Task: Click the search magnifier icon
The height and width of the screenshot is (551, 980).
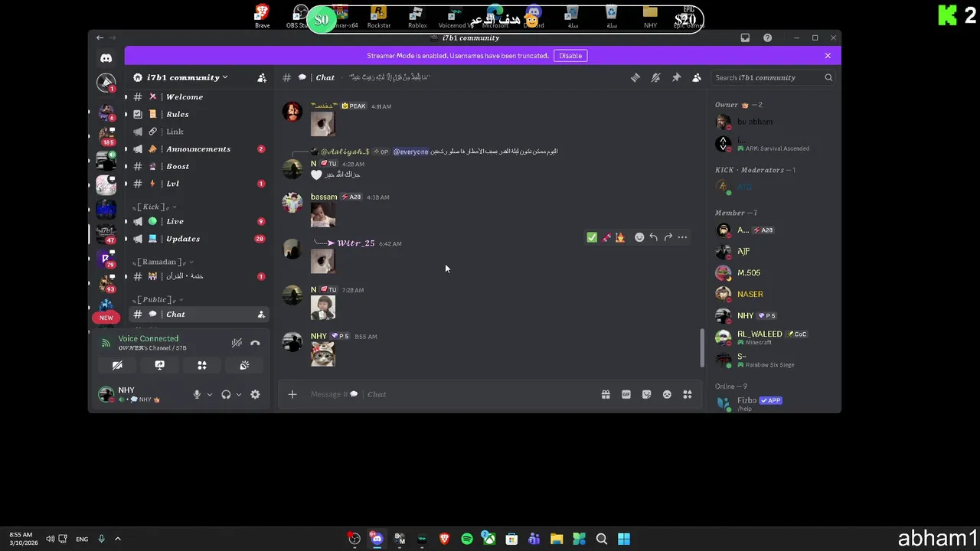Action: [828, 77]
